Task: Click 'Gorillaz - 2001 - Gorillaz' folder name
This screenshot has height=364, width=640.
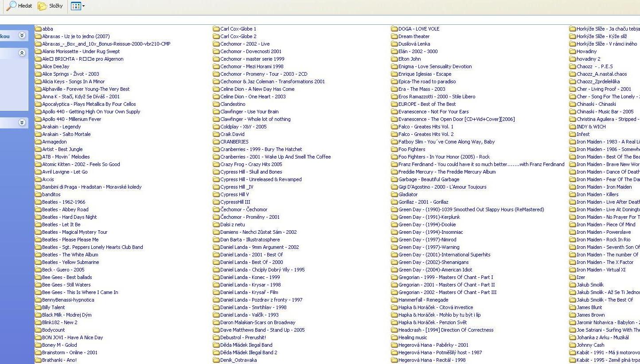Action: coord(424,202)
